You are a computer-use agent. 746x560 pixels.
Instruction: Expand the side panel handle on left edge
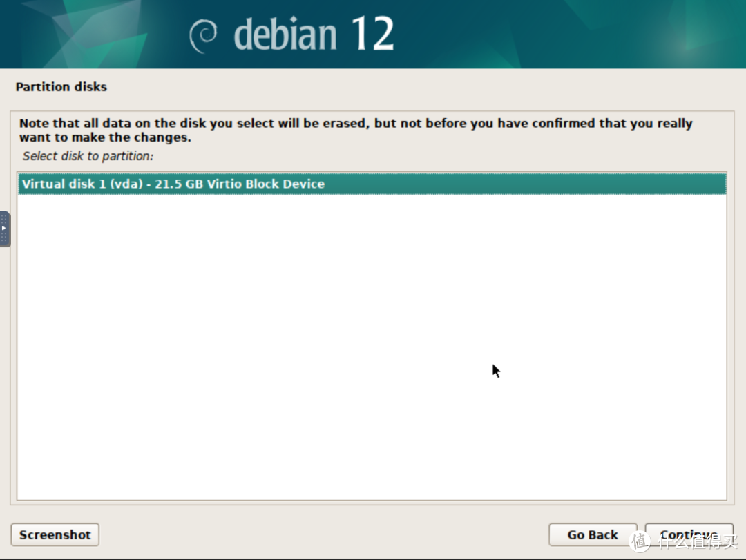pos(4,229)
